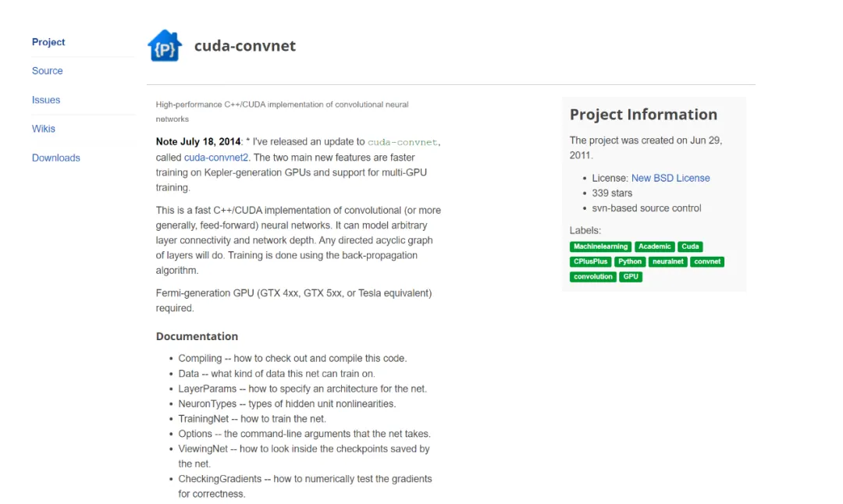
Task: Click the Machinelearning label tag
Action: pyautogui.click(x=600, y=247)
